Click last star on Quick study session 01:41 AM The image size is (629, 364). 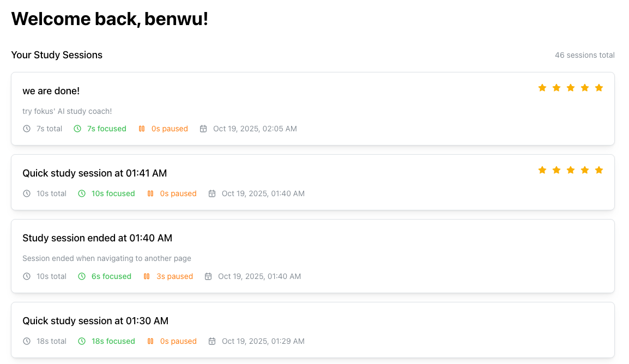coord(599,170)
